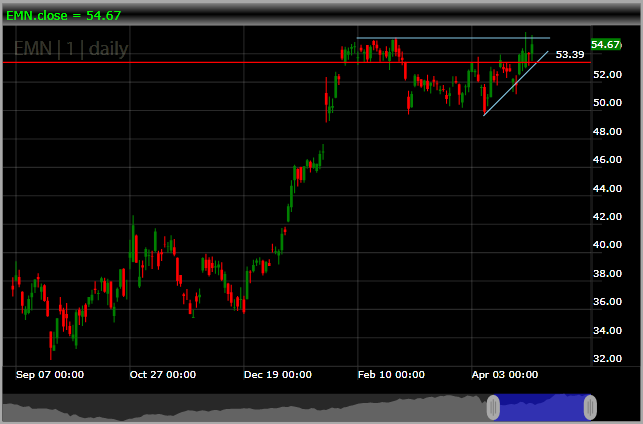Click the 40.00 price axis label
Screen dimensions: 643x424
607,245
